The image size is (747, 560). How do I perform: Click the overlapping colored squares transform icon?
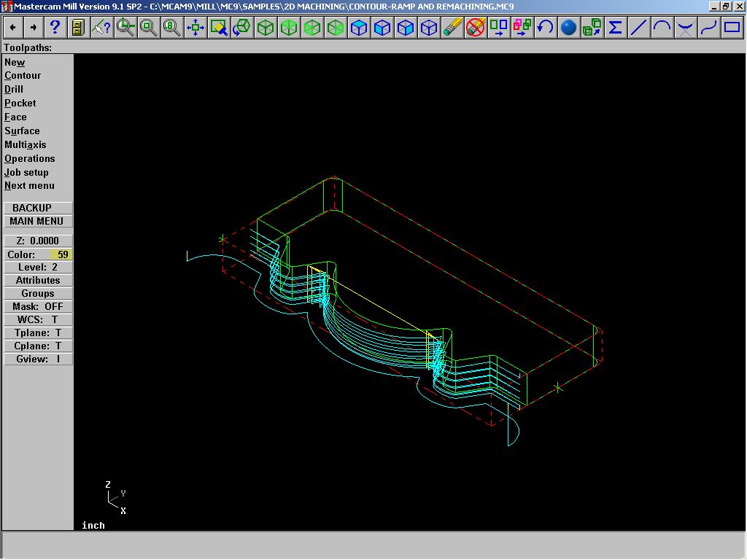[x=522, y=28]
